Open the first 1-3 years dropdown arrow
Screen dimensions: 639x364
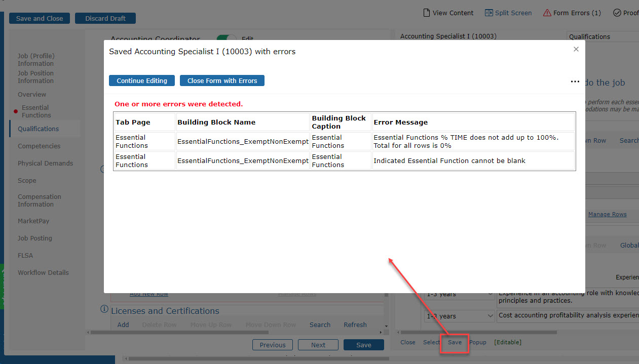(490, 294)
